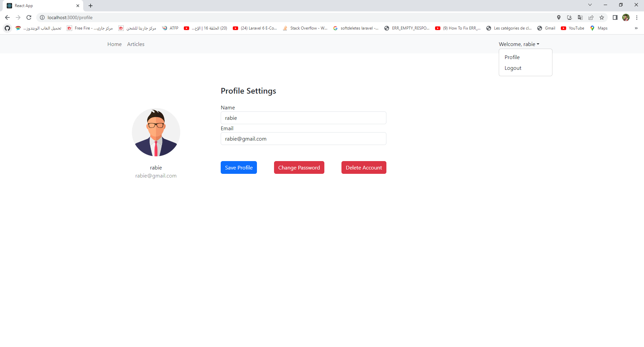644x347 pixels.
Task: Open the browser side panel icon
Action: 615,17
